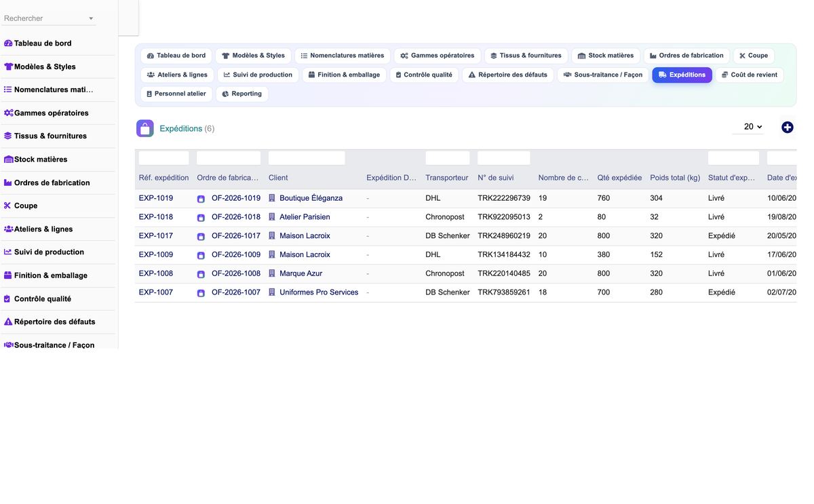Switch to the Ordres de fabrication tab
Screen dimensions: 814x504
[687, 56]
